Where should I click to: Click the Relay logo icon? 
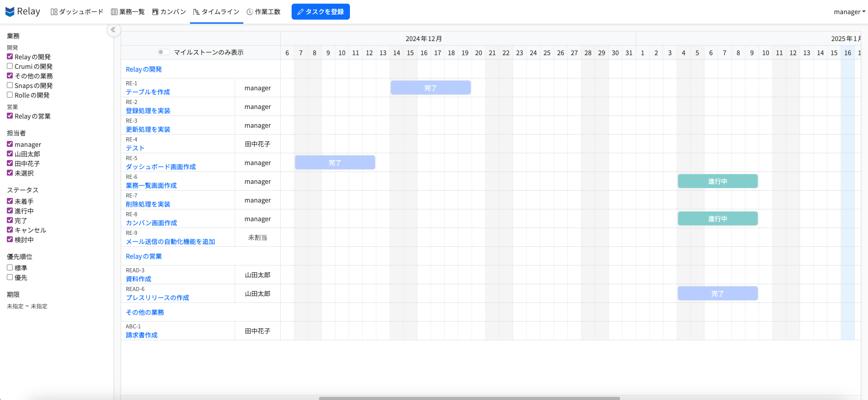click(x=10, y=12)
